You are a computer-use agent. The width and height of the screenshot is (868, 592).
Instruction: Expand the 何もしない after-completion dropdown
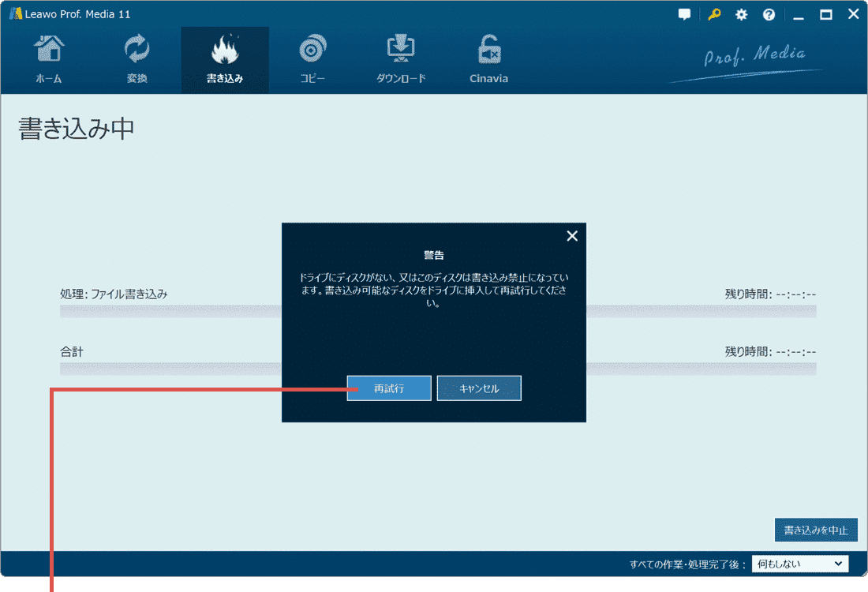[800, 564]
